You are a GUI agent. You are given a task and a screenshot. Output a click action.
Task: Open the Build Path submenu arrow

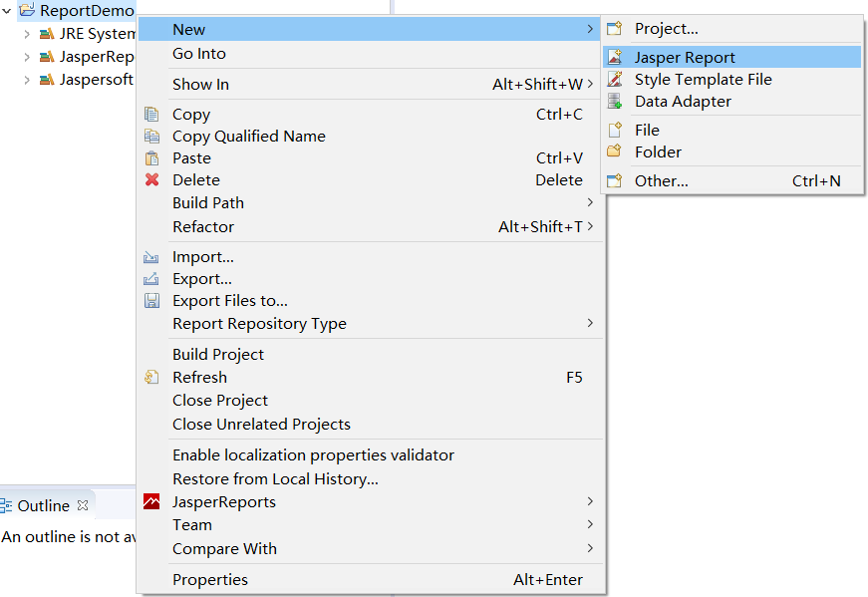click(590, 203)
